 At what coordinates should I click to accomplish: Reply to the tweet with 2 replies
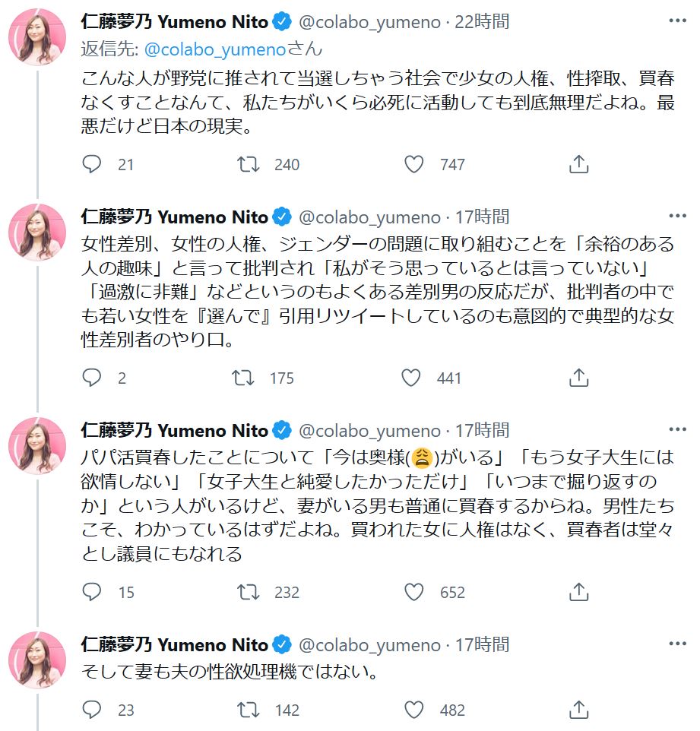92,378
